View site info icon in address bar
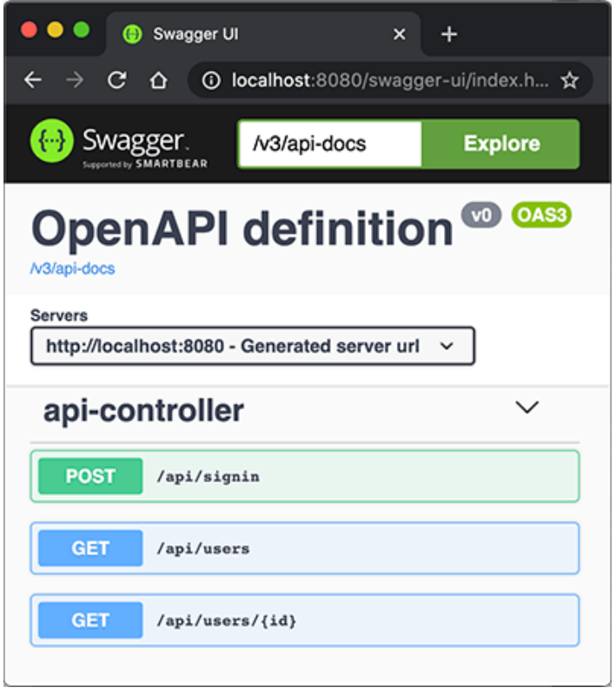Viewport: 616px width, 694px height. [x=211, y=81]
